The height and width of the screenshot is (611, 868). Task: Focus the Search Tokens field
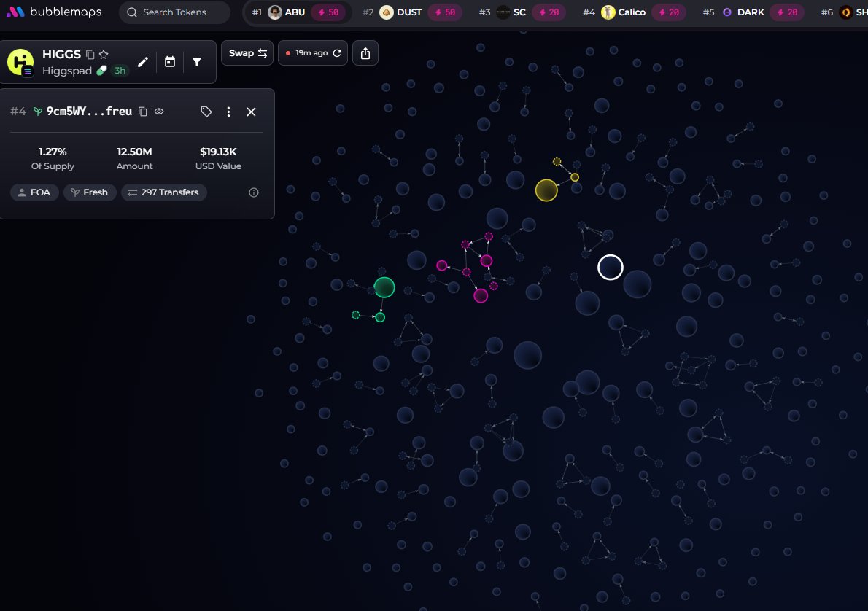click(x=174, y=12)
